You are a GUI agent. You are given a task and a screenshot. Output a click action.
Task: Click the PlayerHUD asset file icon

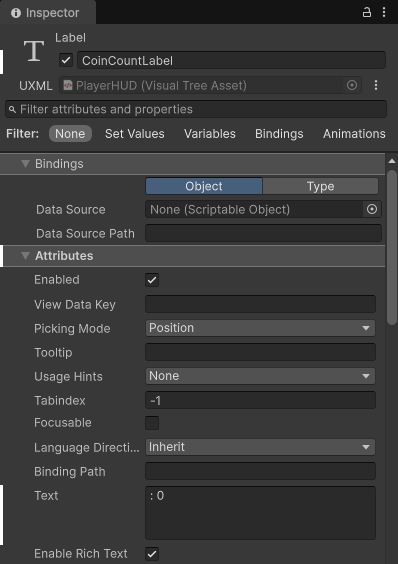point(68,85)
